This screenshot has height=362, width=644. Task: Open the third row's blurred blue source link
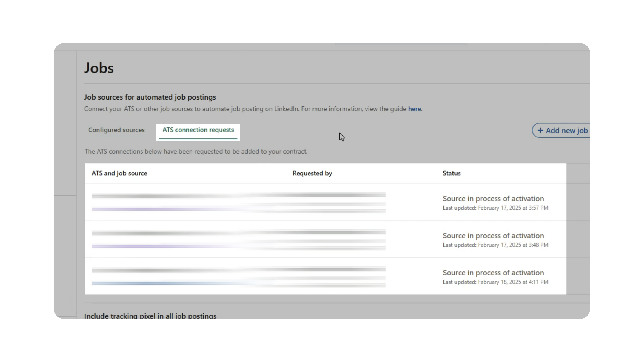click(x=150, y=283)
